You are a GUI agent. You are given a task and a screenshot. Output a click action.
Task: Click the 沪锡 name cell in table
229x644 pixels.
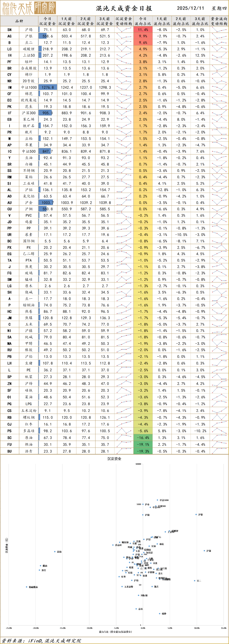click(29, 30)
